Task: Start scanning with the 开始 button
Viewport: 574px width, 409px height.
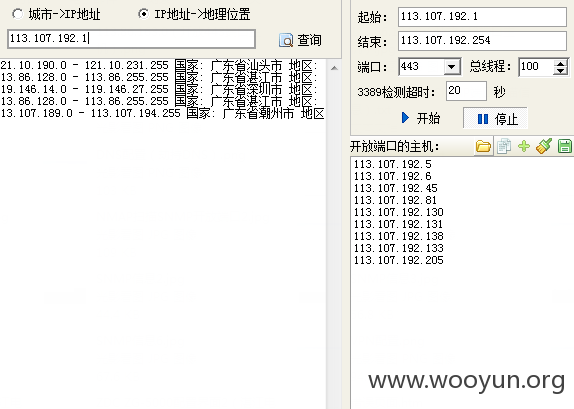Action: tap(421, 118)
